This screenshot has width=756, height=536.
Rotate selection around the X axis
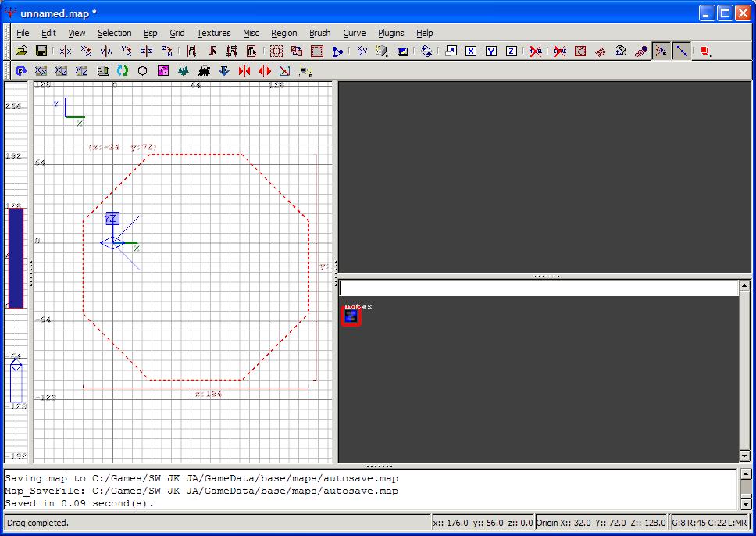coord(86,51)
